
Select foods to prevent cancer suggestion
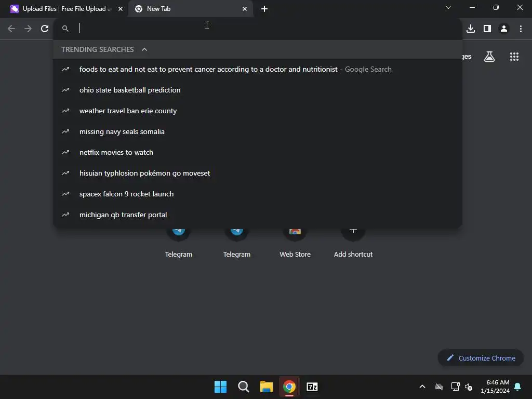tap(258, 69)
